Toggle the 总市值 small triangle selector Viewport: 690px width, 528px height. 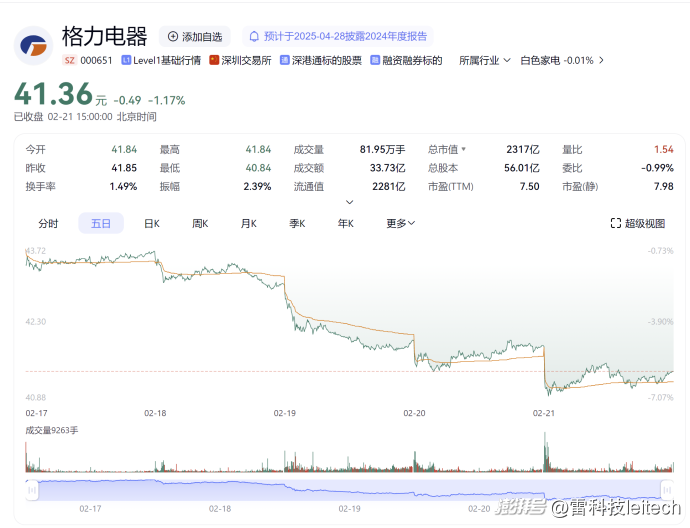point(463,149)
